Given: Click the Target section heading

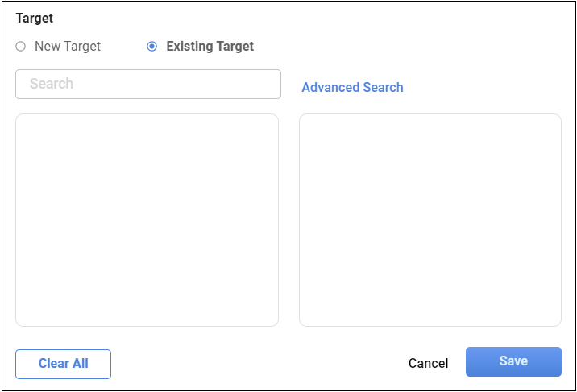Looking at the screenshot, I should pos(34,17).
